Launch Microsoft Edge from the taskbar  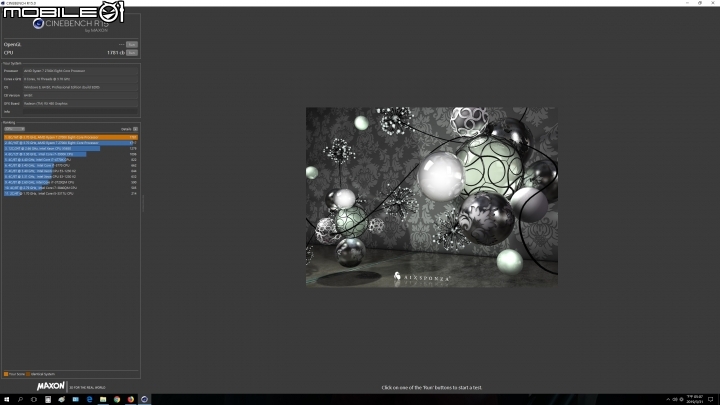[x=89, y=399]
